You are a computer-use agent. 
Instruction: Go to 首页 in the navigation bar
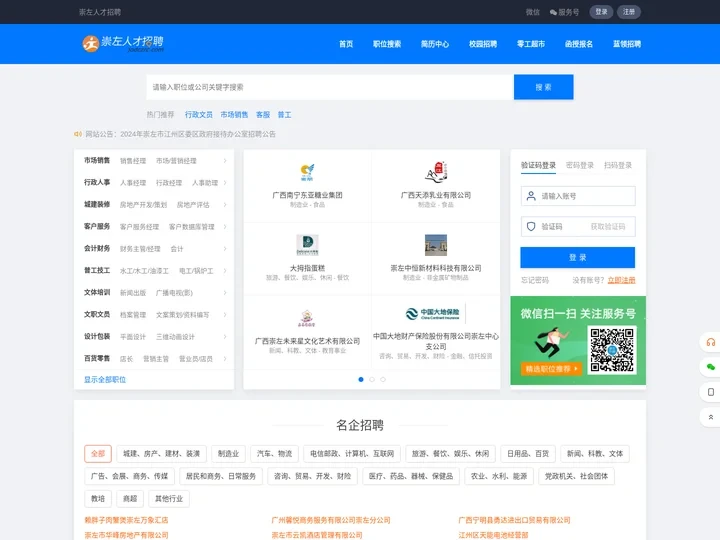pyautogui.click(x=346, y=44)
